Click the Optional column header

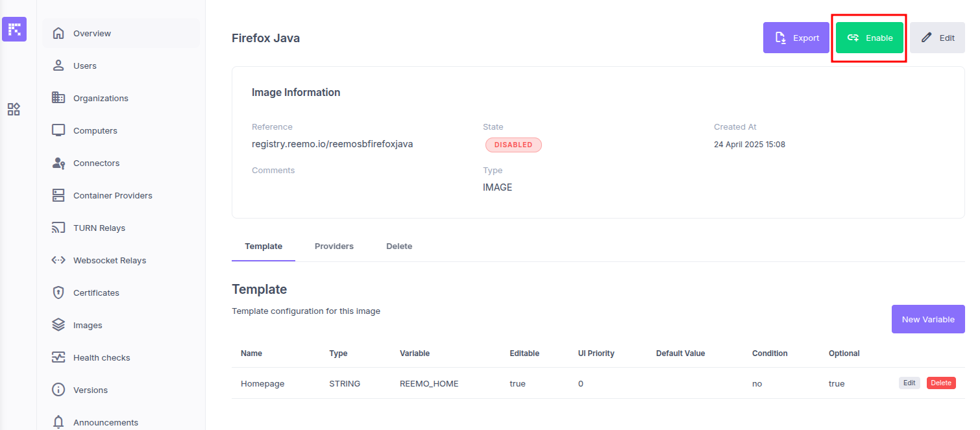pos(844,353)
